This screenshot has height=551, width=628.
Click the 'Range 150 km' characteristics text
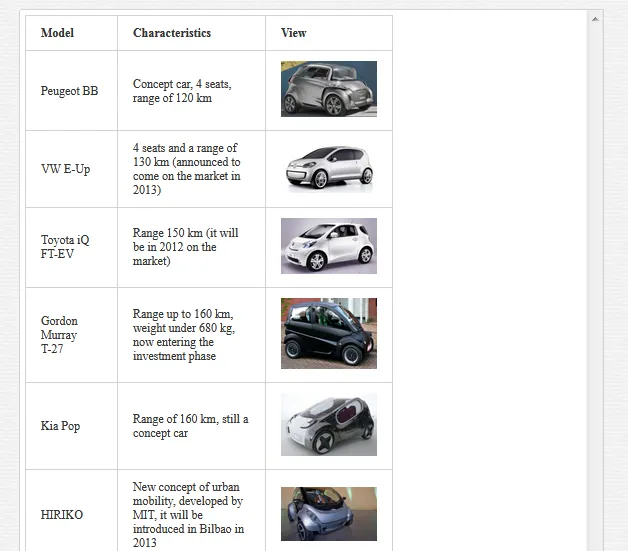[x=185, y=247]
